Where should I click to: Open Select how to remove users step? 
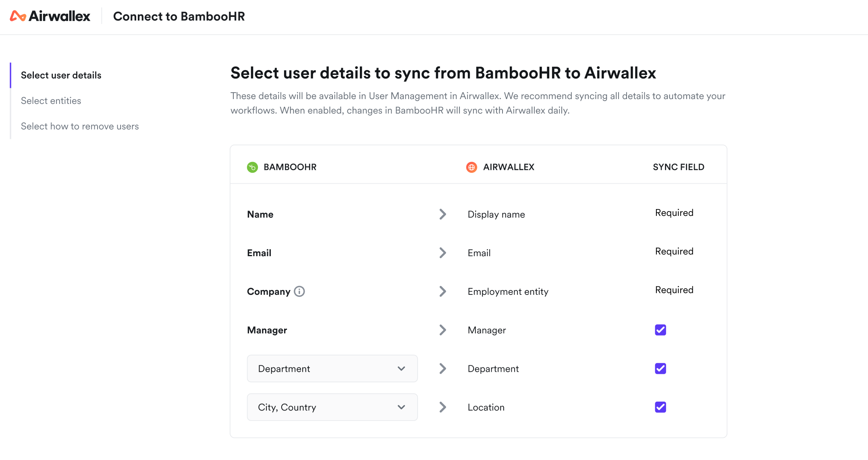point(80,126)
